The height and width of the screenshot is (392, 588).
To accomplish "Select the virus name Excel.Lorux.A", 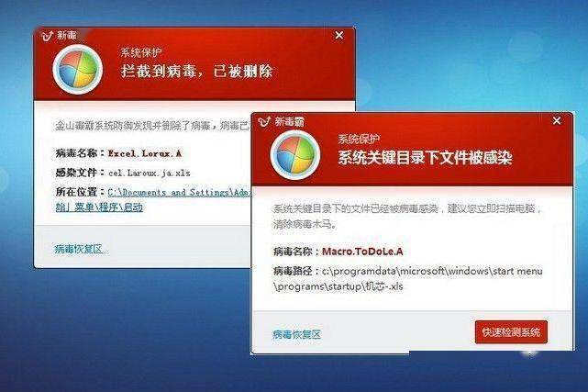I will pos(145,153).
